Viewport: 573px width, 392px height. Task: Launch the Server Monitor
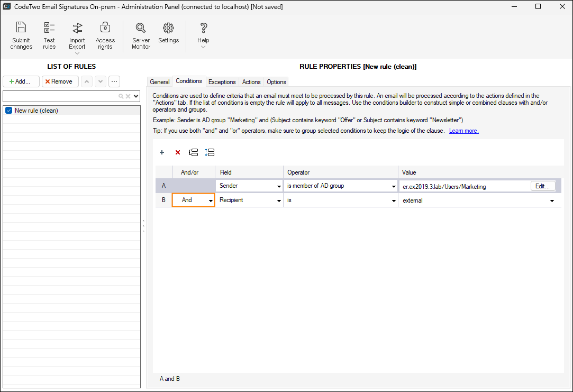point(141,35)
